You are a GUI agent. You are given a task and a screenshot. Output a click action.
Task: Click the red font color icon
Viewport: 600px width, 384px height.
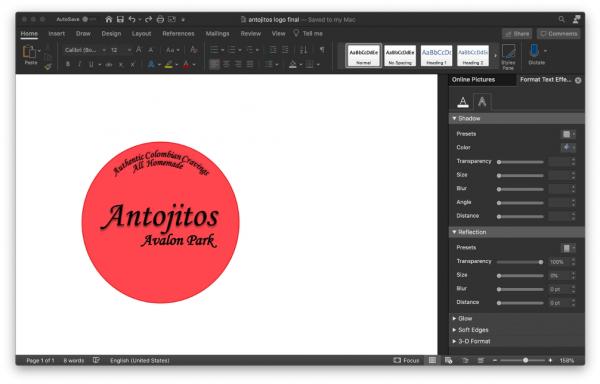[186, 65]
